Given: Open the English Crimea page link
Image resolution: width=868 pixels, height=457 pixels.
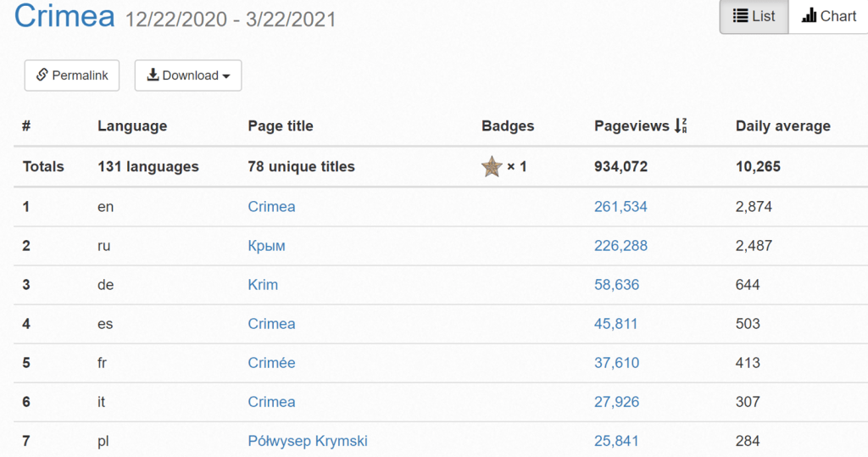Looking at the screenshot, I should tap(271, 207).
